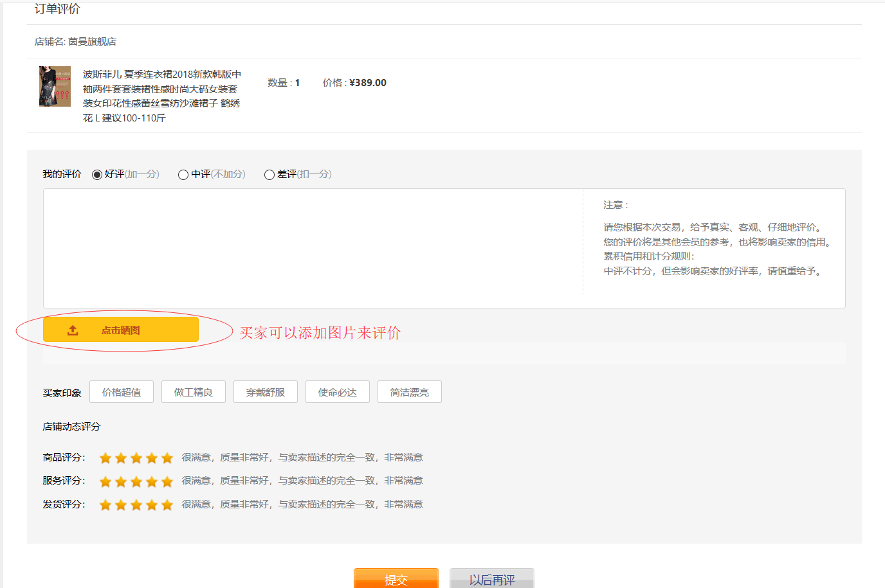Set 发货评分 to two stars
885x588 pixels.
click(x=121, y=505)
